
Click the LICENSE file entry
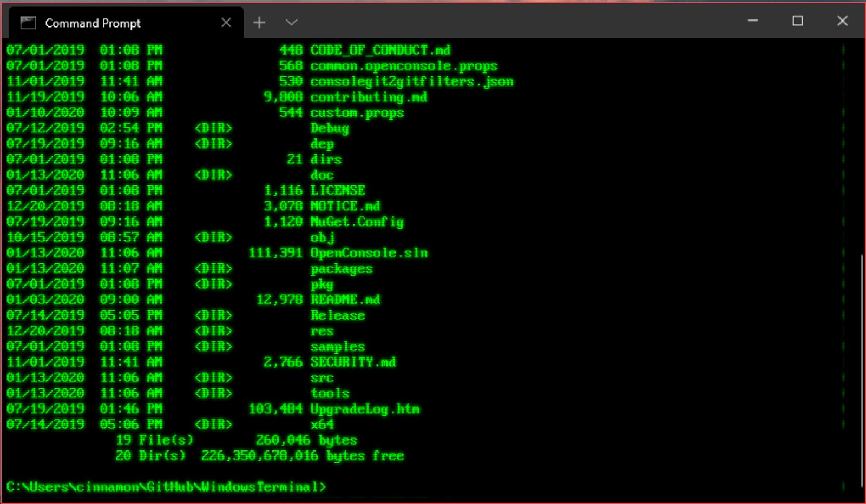(x=337, y=190)
